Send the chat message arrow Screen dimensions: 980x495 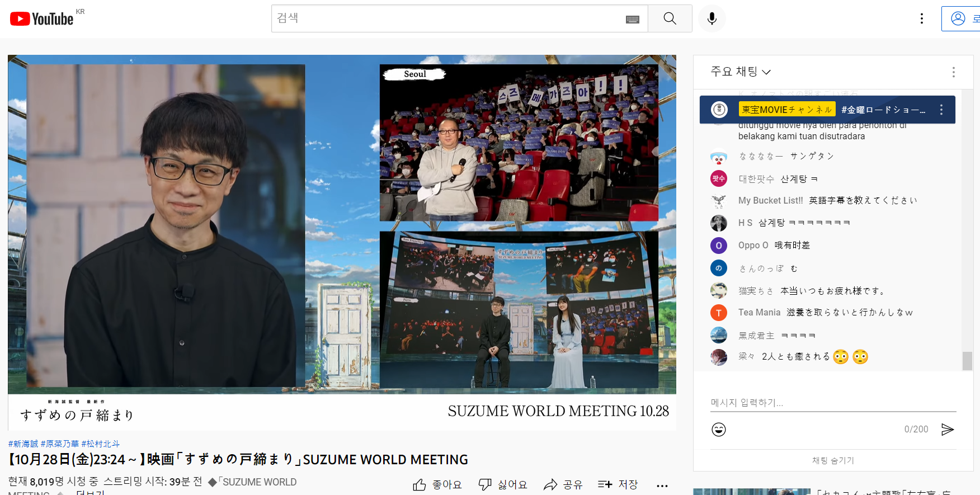(948, 429)
